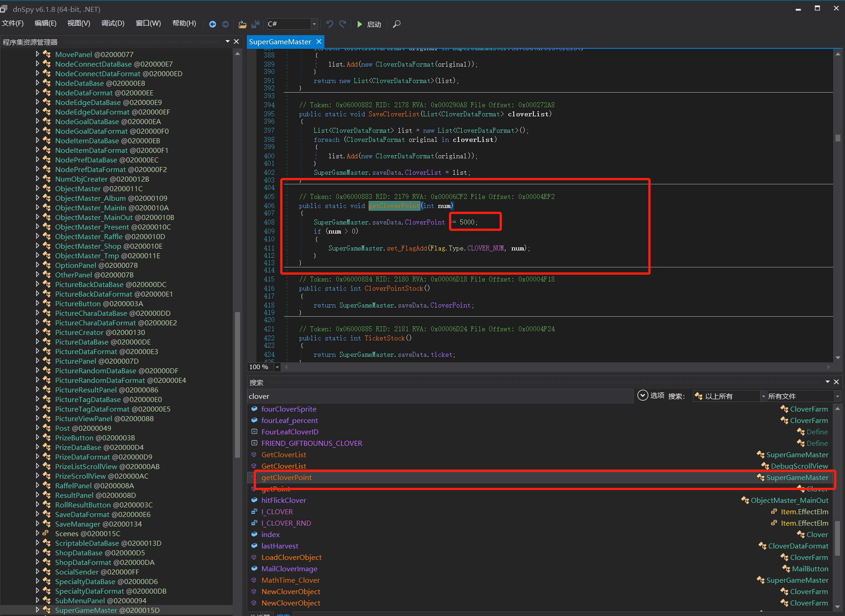Image resolution: width=845 pixels, height=616 pixels.
Task: Select SaveDataFormat @020000E6 in tree
Action: pyautogui.click(x=103, y=514)
